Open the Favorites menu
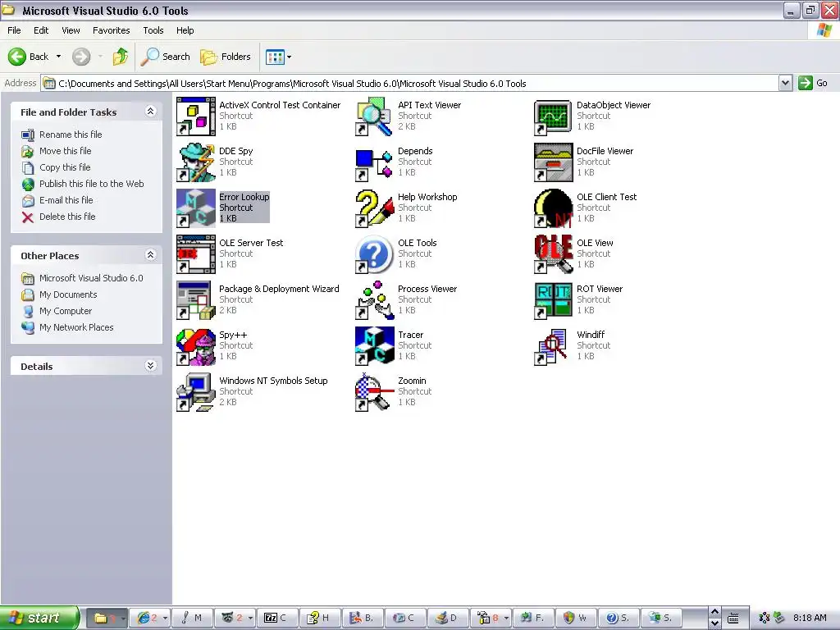 point(112,30)
